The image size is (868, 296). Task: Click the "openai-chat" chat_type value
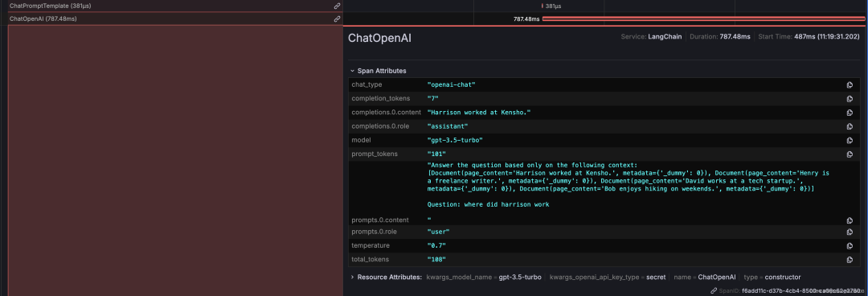[x=452, y=84]
